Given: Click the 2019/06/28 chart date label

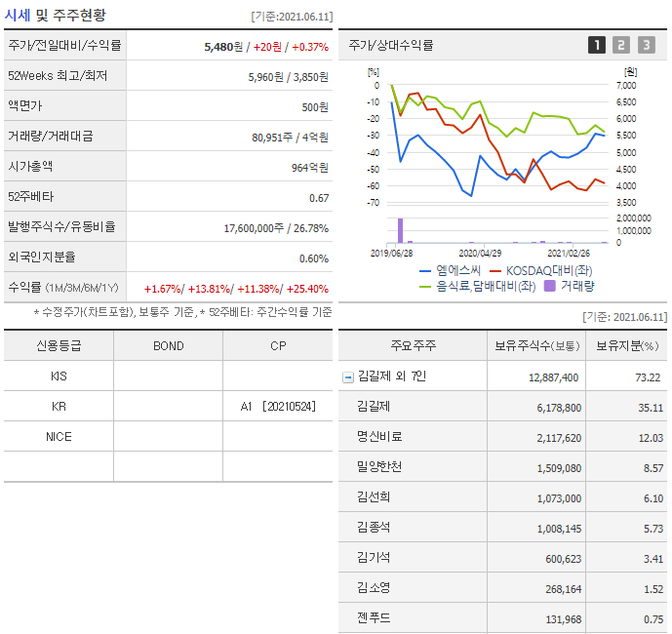Looking at the screenshot, I should click(391, 254).
